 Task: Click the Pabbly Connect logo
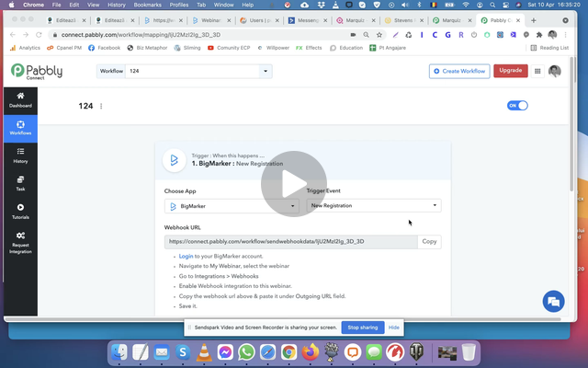pyautogui.click(x=37, y=71)
